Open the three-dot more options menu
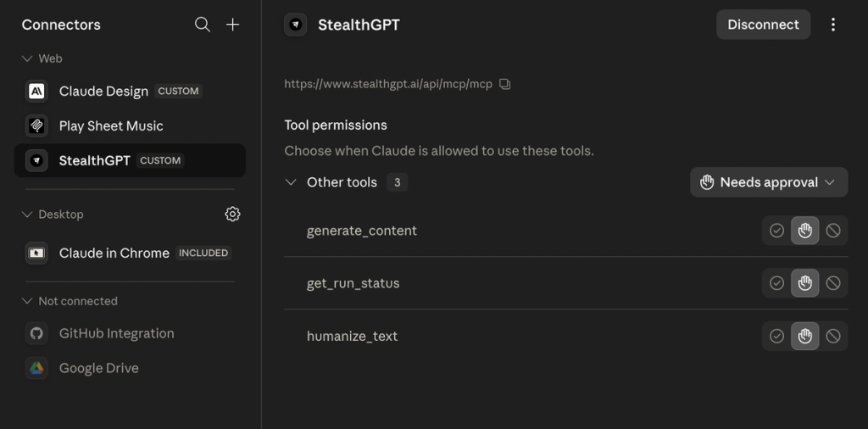 click(833, 25)
